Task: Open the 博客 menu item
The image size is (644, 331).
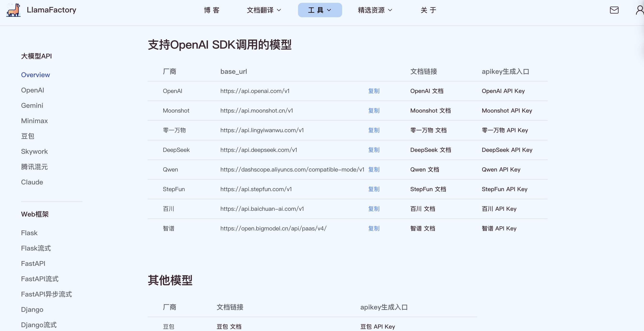Action: click(x=212, y=10)
